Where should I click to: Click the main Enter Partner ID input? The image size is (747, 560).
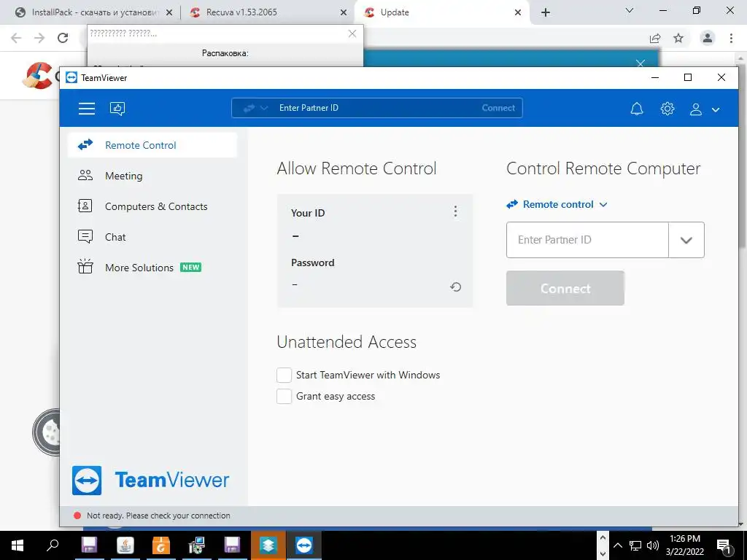click(587, 239)
